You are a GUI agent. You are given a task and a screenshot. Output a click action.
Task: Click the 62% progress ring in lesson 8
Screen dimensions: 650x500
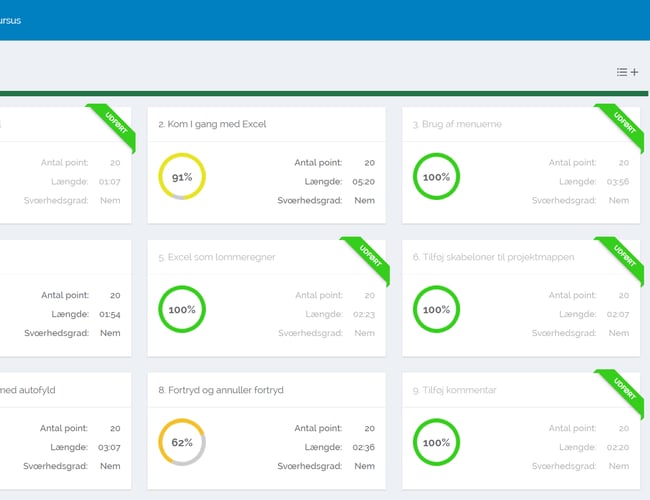[182, 443]
